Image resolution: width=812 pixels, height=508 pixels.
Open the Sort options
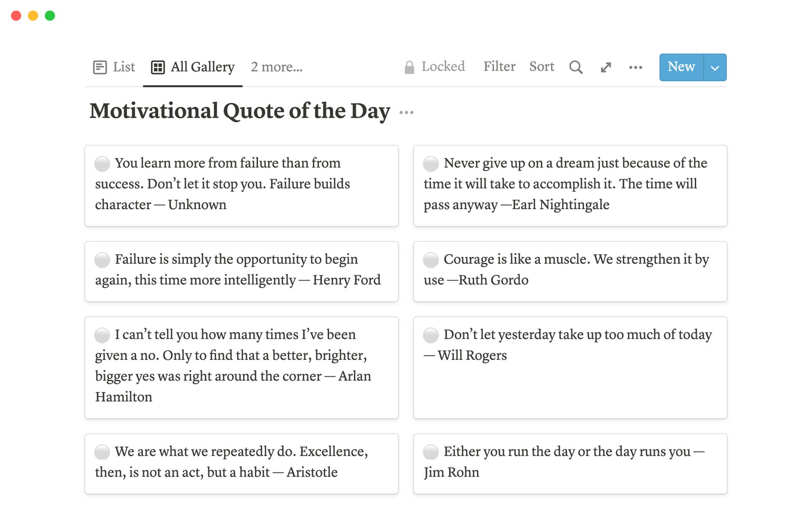(x=541, y=66)
